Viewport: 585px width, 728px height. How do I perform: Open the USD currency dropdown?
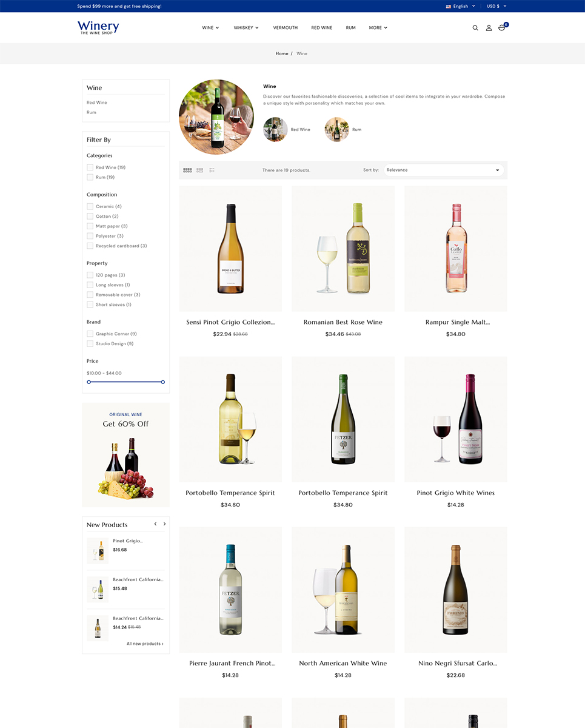point(496,6)
